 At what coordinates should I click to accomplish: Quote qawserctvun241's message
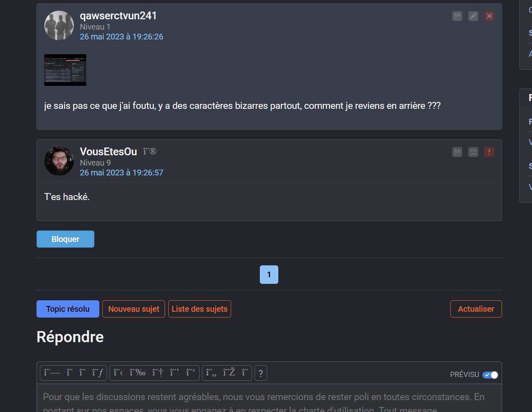(457, 16)
